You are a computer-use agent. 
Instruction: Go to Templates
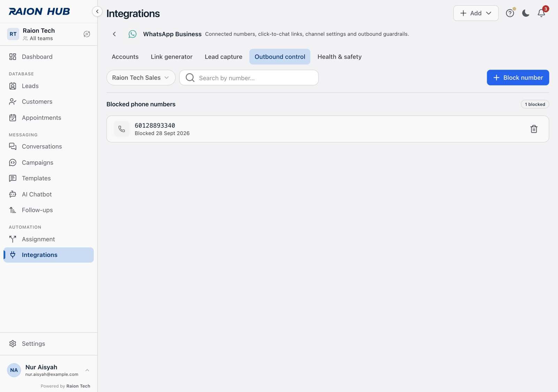48,178
